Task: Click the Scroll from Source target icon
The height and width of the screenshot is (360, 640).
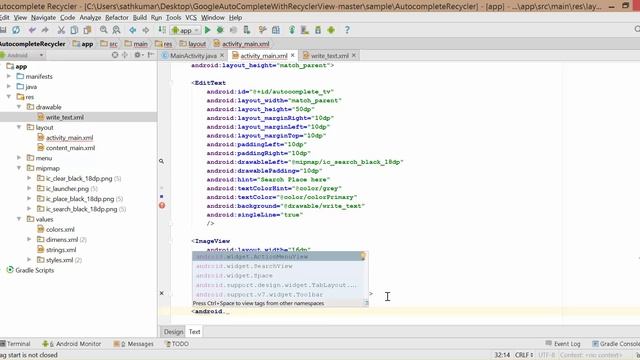Action: 115,55
